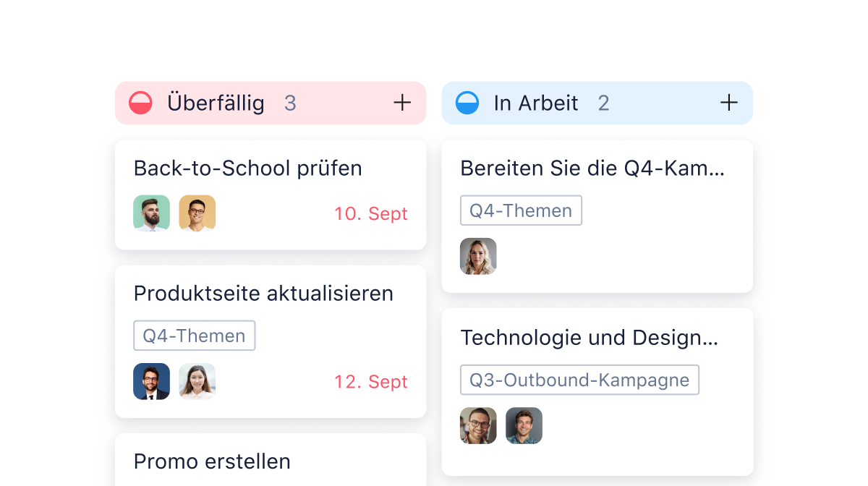Click the bearded man's avatar on Back-to-School card

click(151, 213)
